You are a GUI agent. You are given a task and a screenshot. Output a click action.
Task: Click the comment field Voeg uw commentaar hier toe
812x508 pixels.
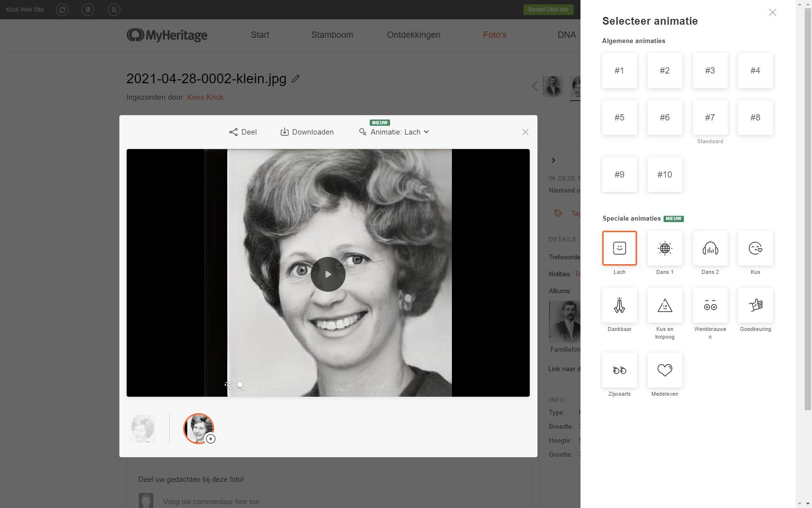tap(211, 502)
